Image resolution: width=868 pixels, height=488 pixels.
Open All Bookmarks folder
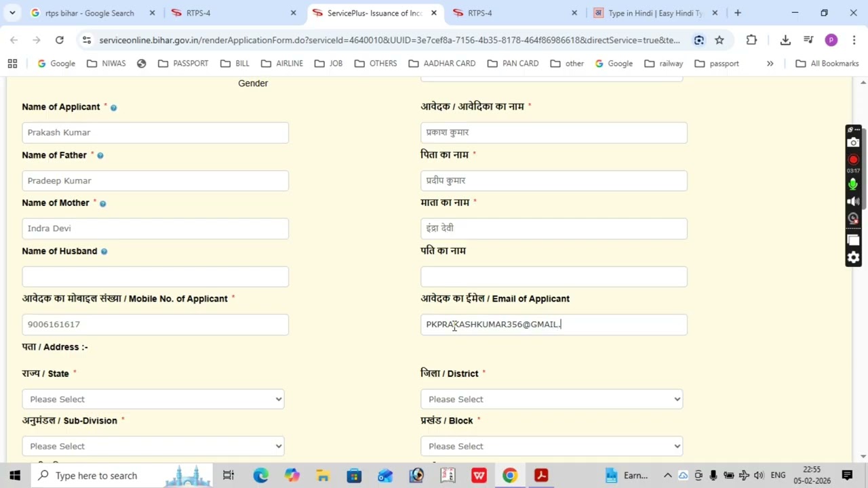click(827, 63)
